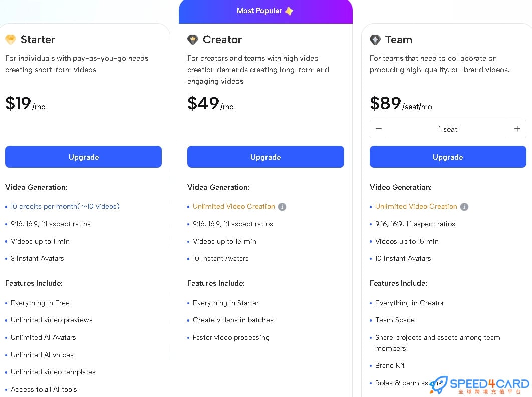Select the Creator plan heading
The image size is (532, 397).
[222, 40]
